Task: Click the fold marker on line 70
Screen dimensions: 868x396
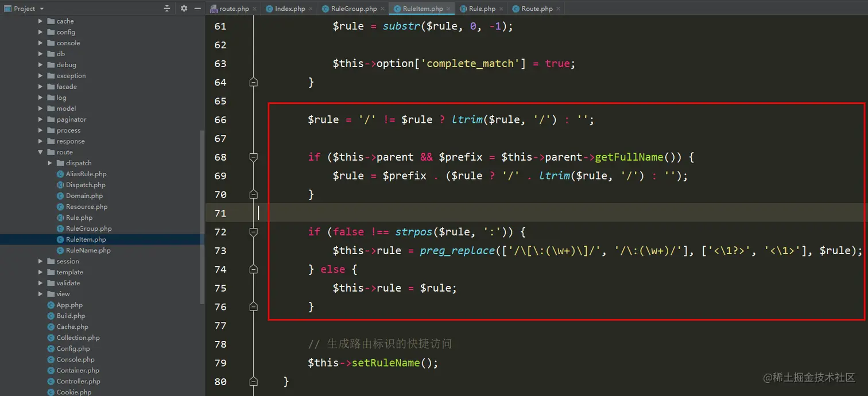Action: tap(253, 195)
